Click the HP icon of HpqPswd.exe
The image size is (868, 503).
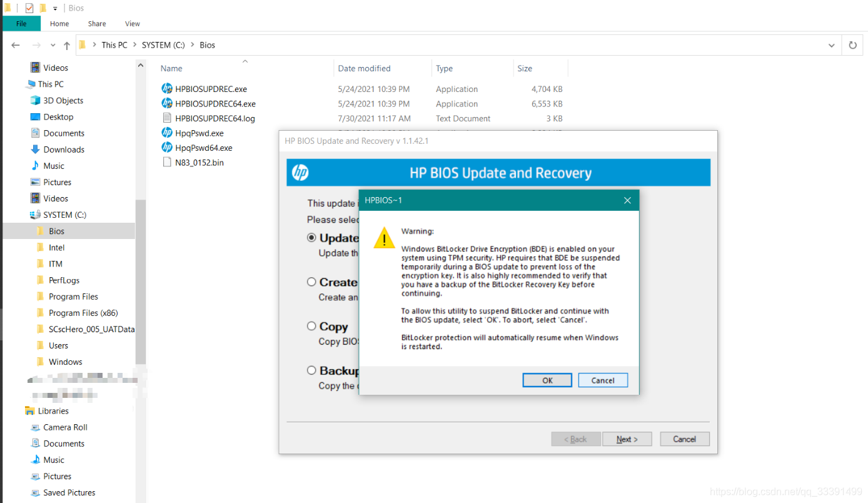[x=167, y=133]
